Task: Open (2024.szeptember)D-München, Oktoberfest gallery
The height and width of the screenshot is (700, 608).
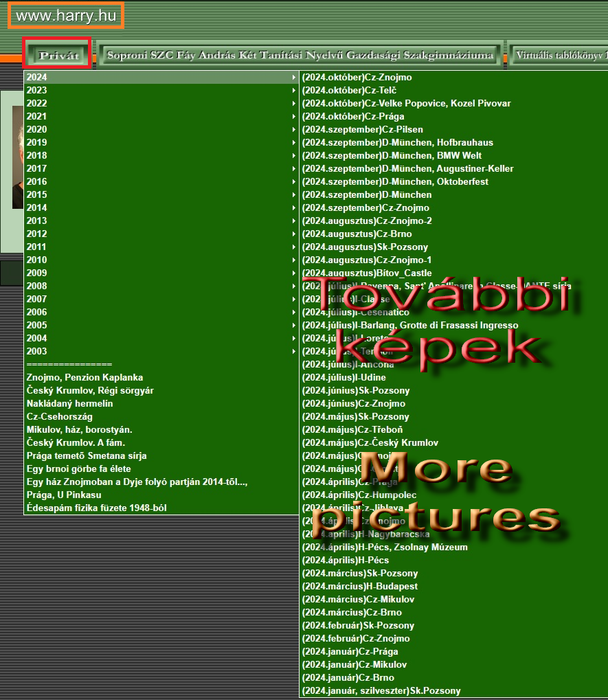Action: [395, 182]
